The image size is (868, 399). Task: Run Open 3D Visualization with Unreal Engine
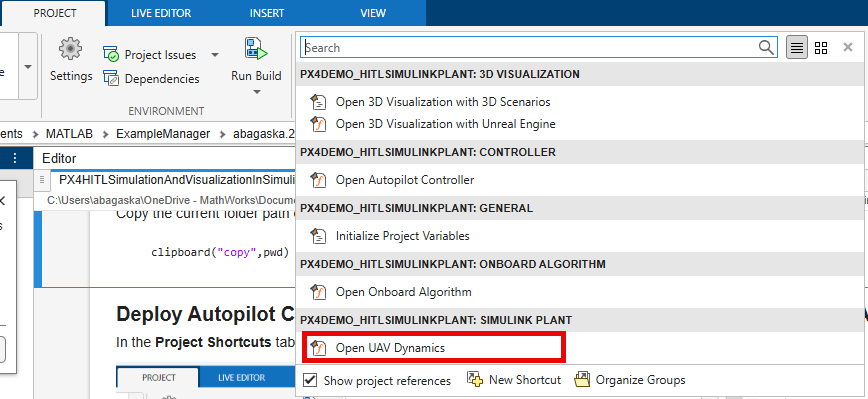tap(445, 124)
